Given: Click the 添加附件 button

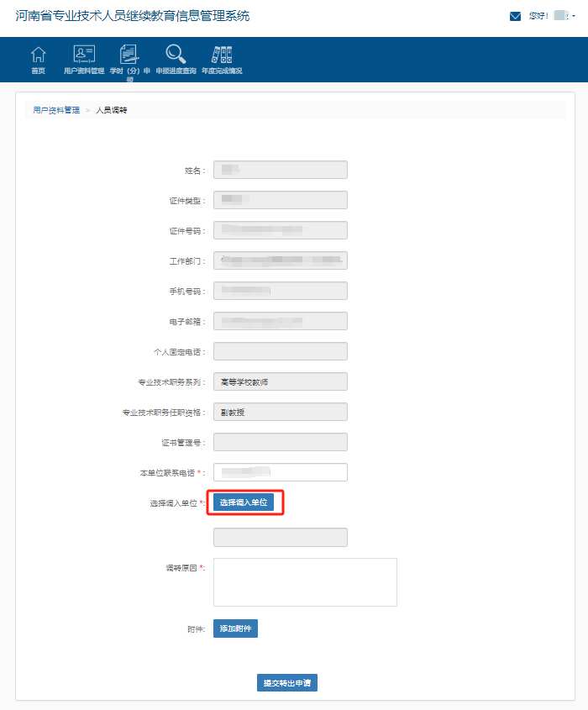Looking at the screenshot, I should click(x=235, y=628).
